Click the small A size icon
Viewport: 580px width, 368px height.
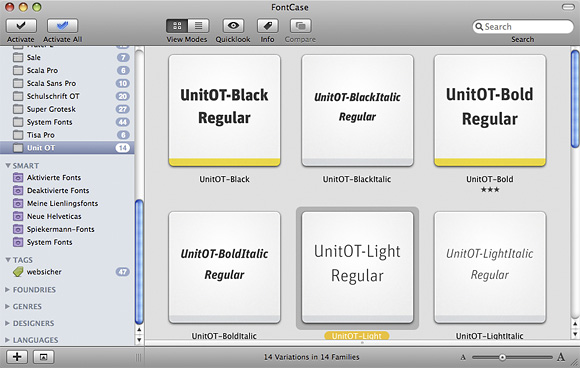click(463, 357)
